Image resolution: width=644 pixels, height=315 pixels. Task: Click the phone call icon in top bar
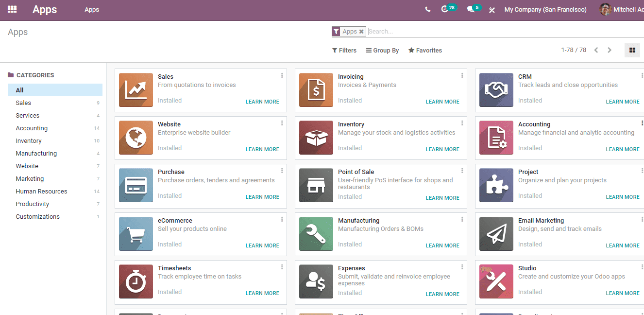point(427,9)
